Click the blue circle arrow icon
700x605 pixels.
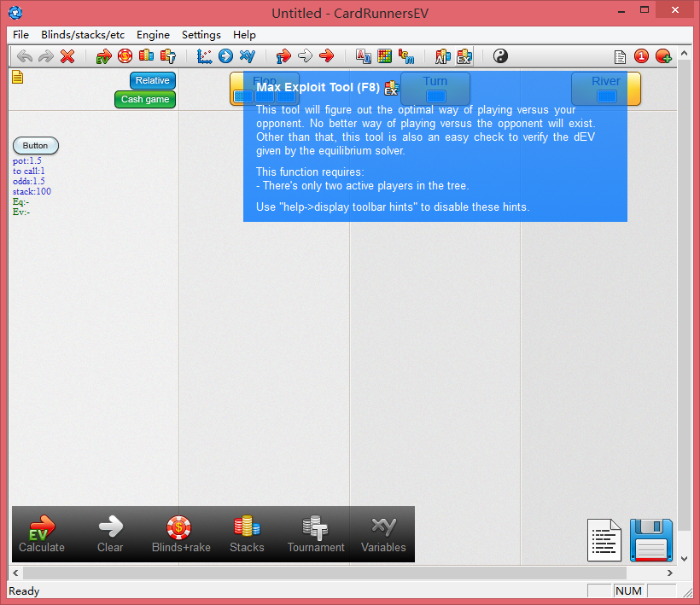point(226,56)
